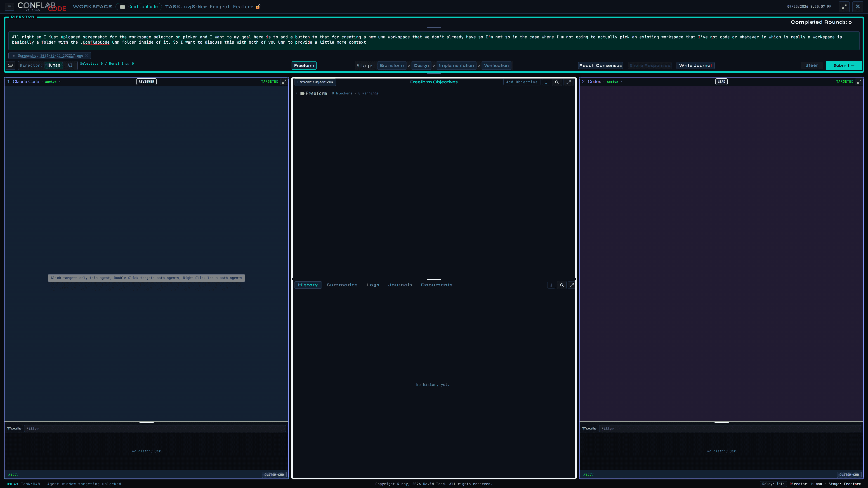Click the Reach Consensus button
This screenshot has height=488, width=868.
600,66
